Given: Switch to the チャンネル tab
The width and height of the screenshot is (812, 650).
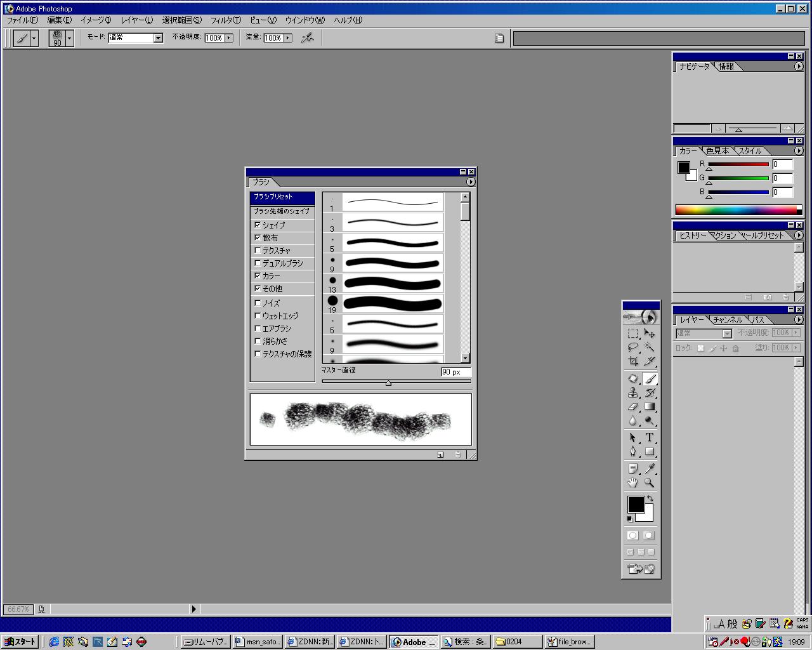Looking at the screenshot, I should [727, 320].
